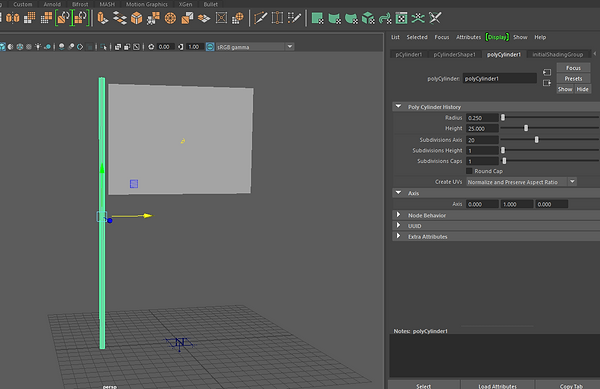This screenshot has width=600, height=389.
Task: Open the Display menu in Attribute Editor
Action: [x=497, y=37]
